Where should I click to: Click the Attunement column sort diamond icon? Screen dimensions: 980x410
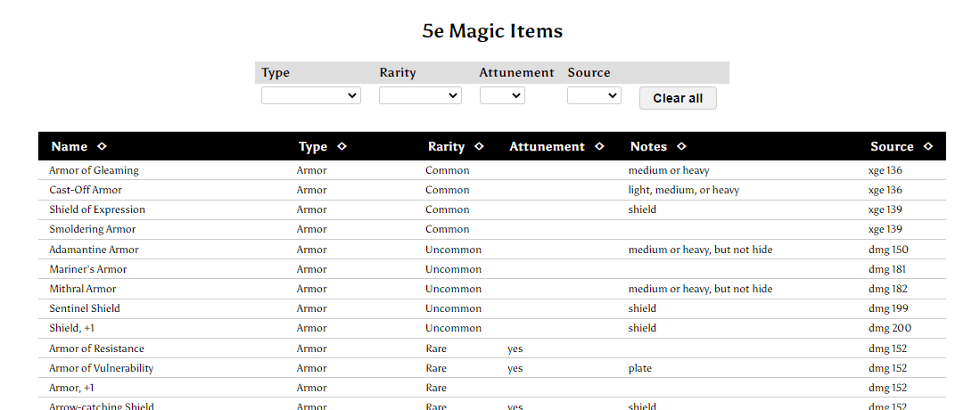click(599, 146)
